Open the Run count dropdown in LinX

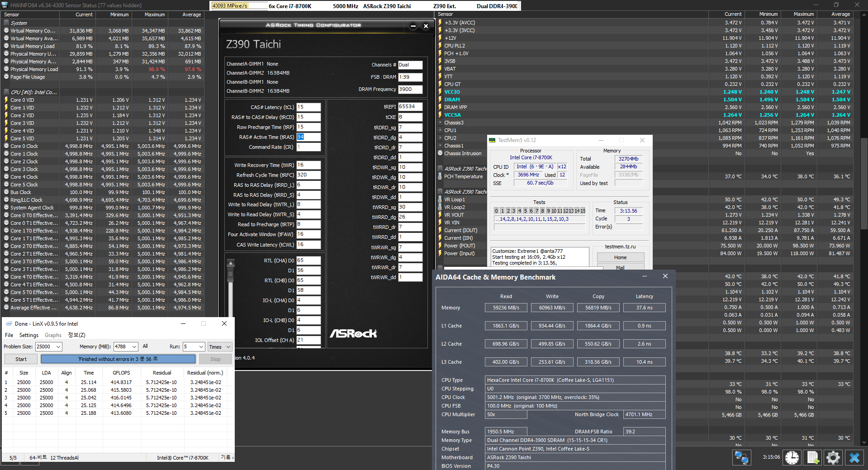(x=201, y=347)
